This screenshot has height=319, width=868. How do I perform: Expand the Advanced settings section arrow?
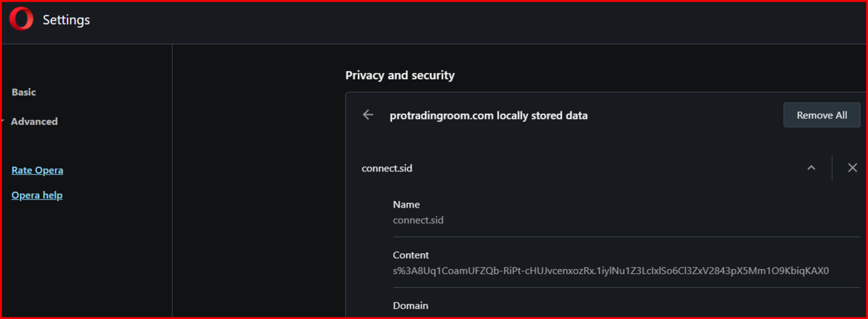click(4, 122)
